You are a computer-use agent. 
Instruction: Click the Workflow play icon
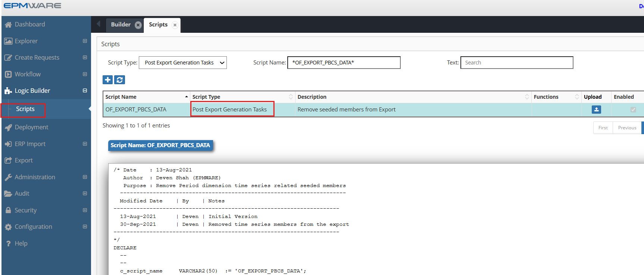point(8,74)
